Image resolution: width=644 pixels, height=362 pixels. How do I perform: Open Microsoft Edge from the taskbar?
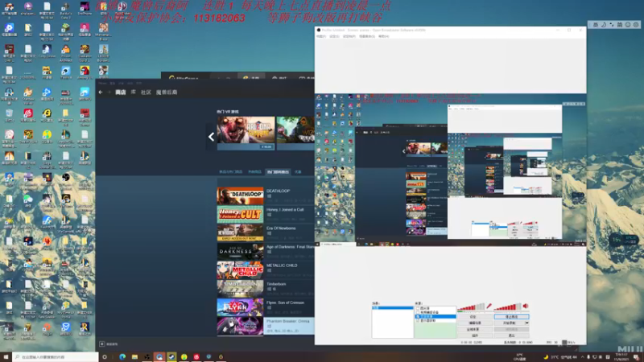[122, 357]
